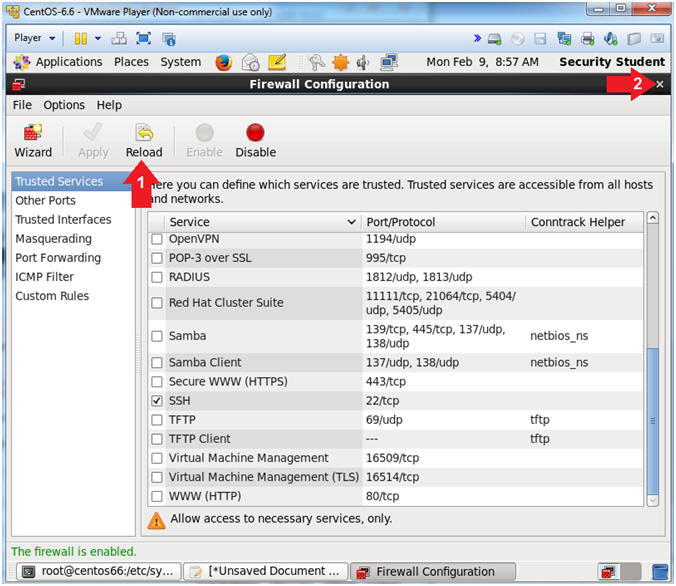The height and width of the screenshot is (586, 676).
Task: Select Port Forwarding in sidebar
Action: click(x=73, y=257)
